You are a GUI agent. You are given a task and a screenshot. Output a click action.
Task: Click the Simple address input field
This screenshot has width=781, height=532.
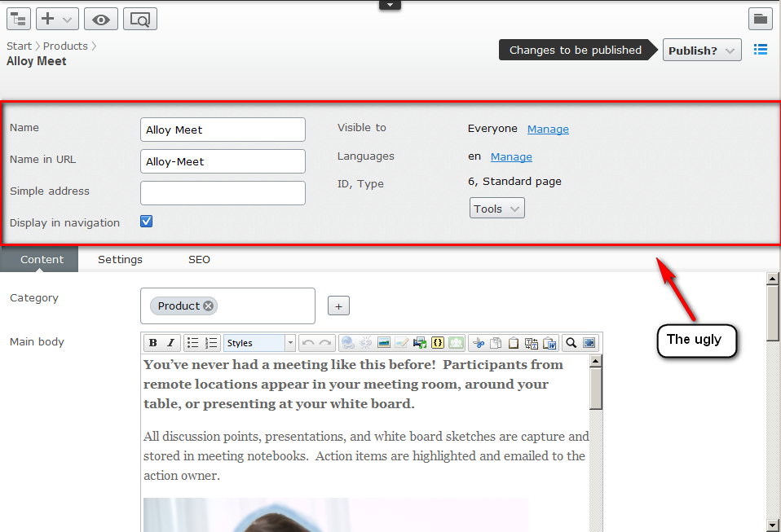click(223, 193)
